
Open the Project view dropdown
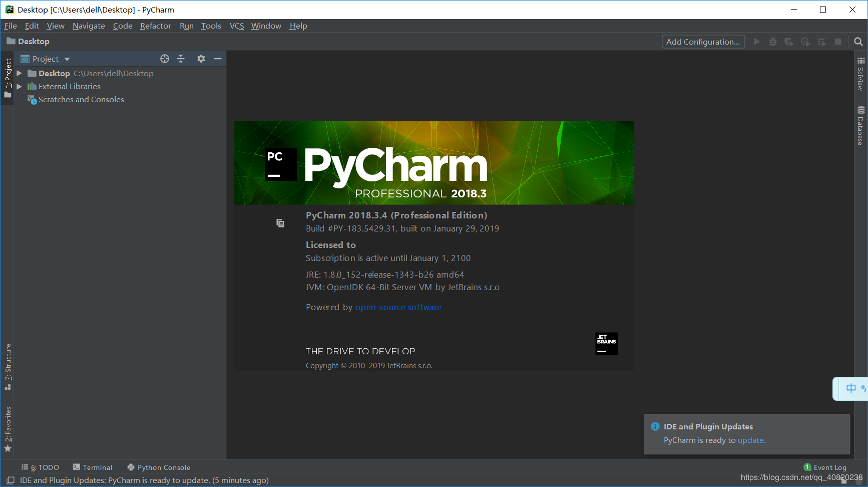pyautogui.click(x=67, y=59)
